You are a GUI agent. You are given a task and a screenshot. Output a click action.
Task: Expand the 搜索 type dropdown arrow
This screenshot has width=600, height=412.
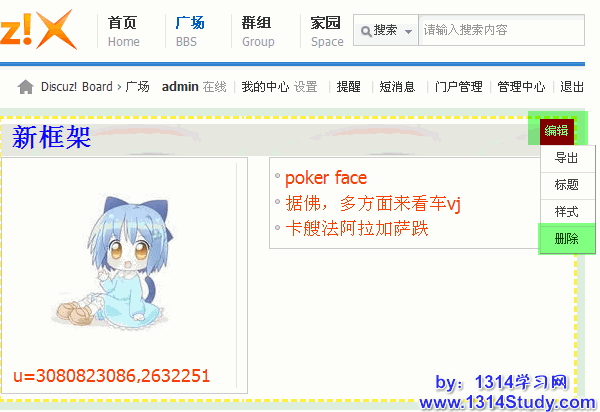tap(408, 32)
